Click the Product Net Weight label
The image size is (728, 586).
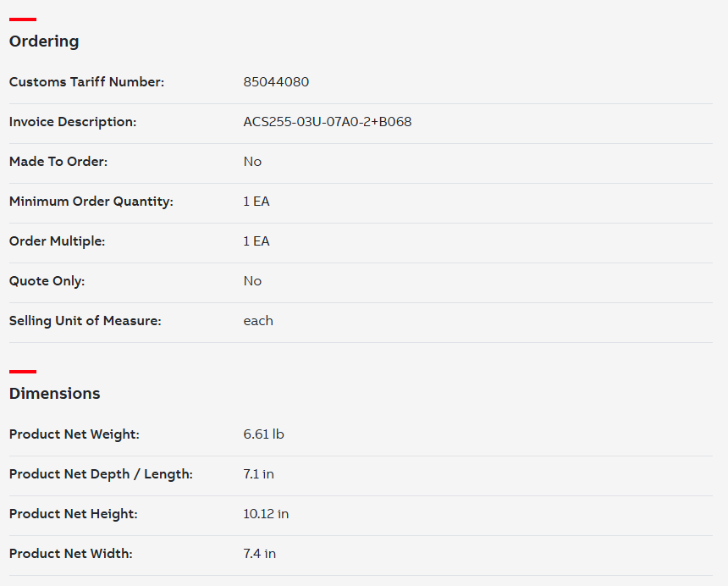coord(74,434)
